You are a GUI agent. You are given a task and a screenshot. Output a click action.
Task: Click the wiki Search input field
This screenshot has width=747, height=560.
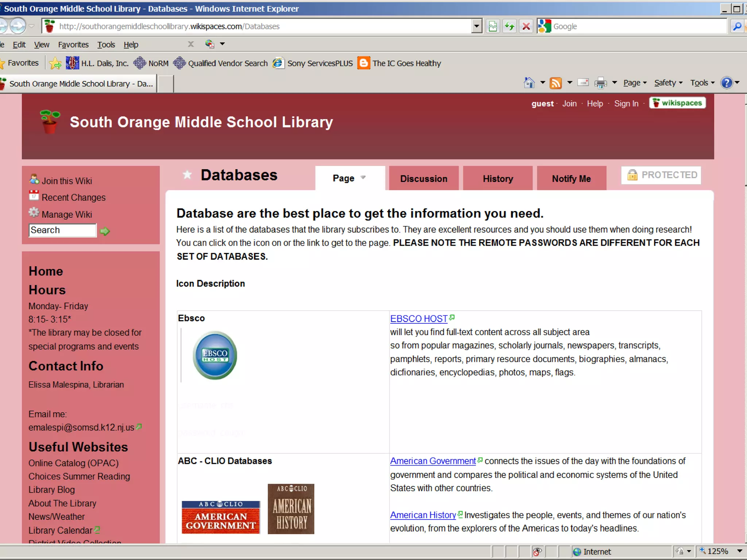62,230
